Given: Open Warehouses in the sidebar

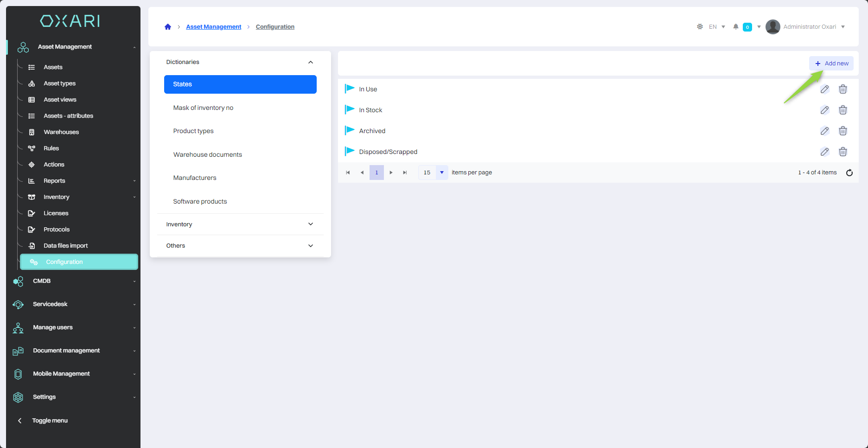Looking at the screenshot, I should (61, 132).
